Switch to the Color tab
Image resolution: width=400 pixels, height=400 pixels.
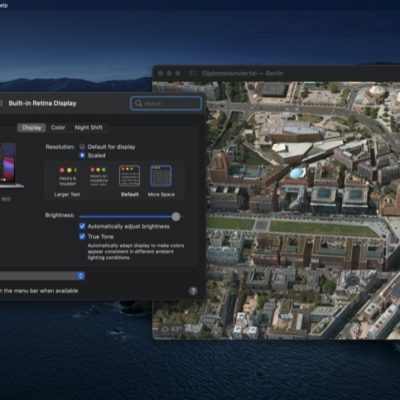pos(58,128)
